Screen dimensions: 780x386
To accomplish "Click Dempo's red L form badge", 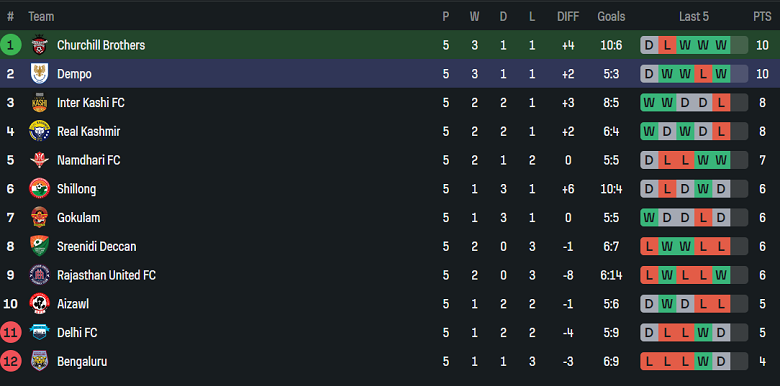I will 703,74.
